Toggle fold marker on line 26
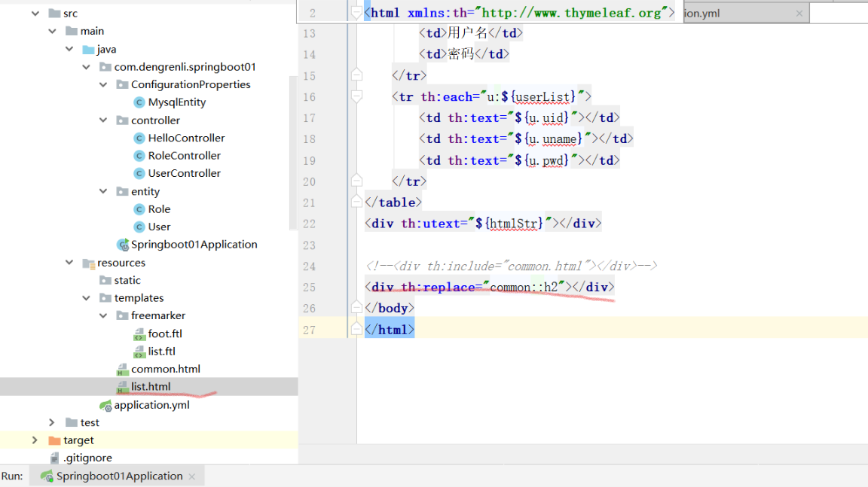Image resolution: width=868 pixels, height=487 pixels. coord(356,308)
